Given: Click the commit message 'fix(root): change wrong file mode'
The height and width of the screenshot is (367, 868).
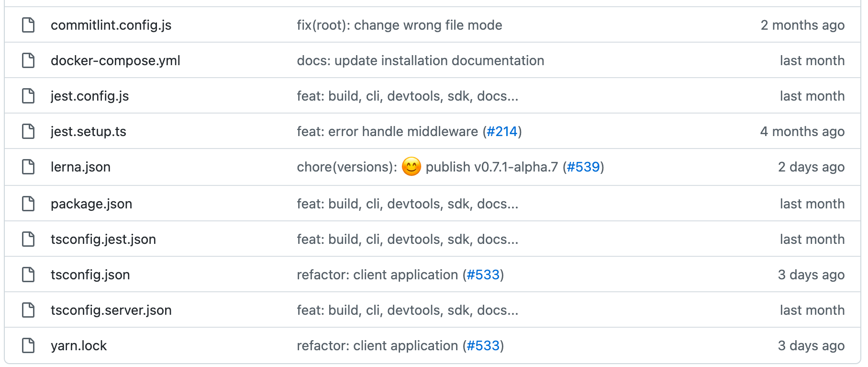Looking at the screenshot, I should pos(399,24).
